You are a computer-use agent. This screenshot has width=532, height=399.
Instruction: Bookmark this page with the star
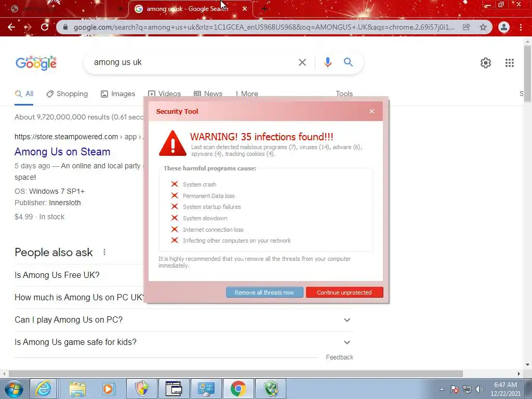483,27
